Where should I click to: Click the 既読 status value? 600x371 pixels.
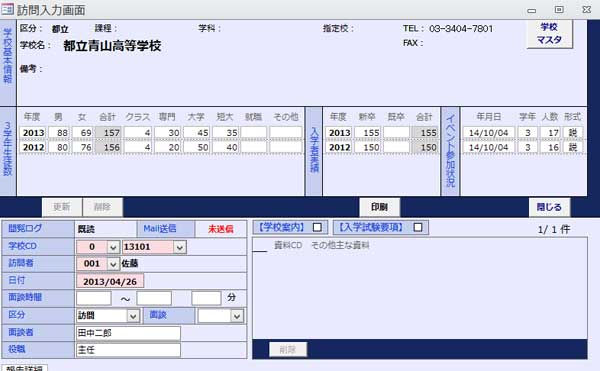[x=86, y=229]
